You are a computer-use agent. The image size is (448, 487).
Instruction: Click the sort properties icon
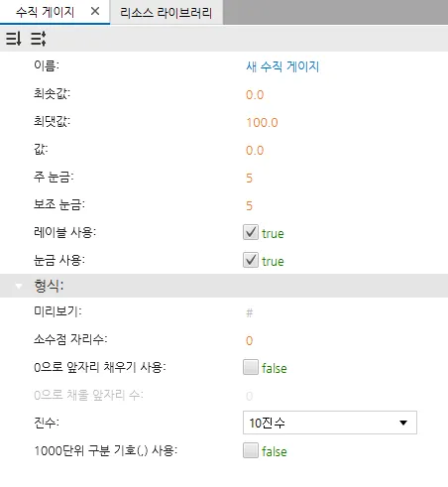click(14, 39)
